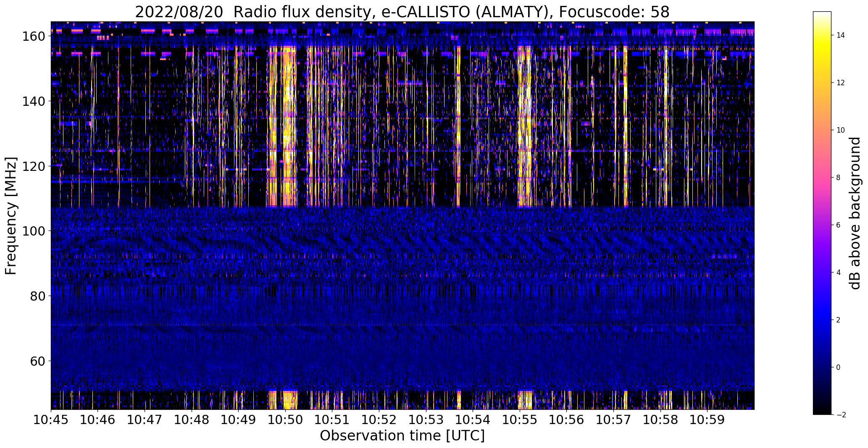Click the colorbar 0 tick label
This screenshot has width=868, height=448.
(x=839, y=367)
